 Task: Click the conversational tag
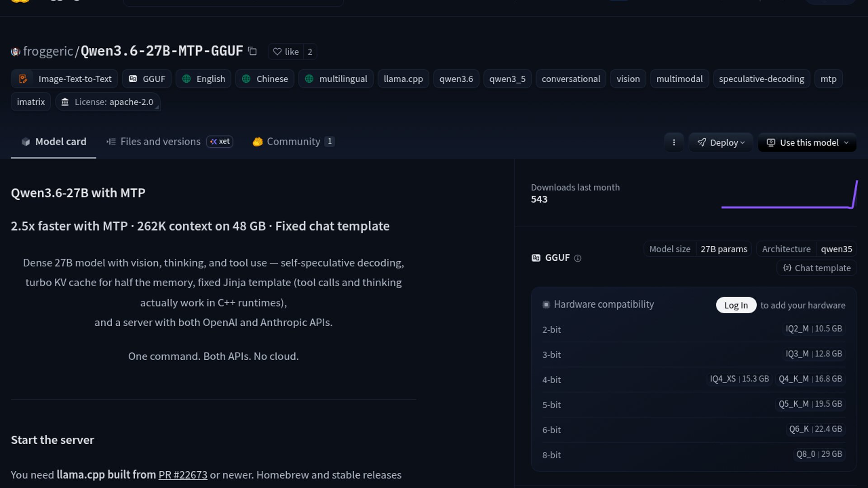(x=571, y=79)
